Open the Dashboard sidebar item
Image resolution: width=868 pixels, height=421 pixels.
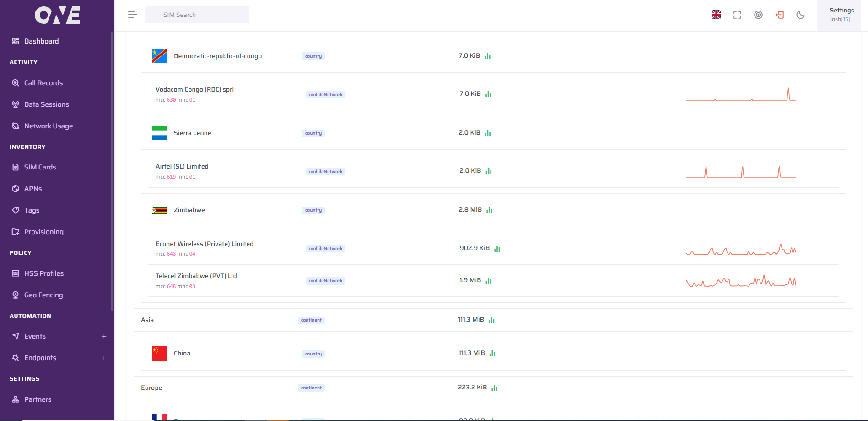pyautogui.click(x=41, y=41)
